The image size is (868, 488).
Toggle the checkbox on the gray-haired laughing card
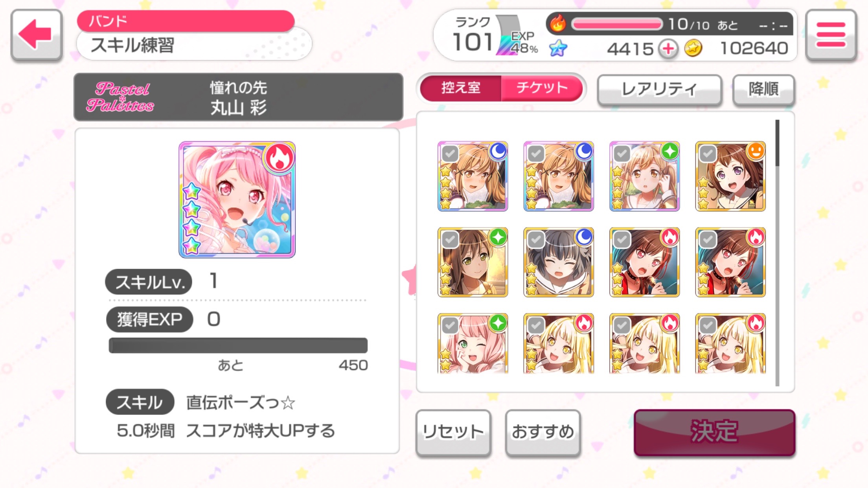click(x=536, y=239)
